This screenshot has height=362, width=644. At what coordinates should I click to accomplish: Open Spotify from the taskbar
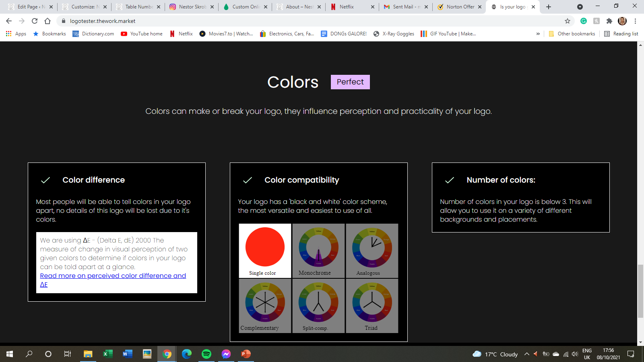[x=206, y=354]
